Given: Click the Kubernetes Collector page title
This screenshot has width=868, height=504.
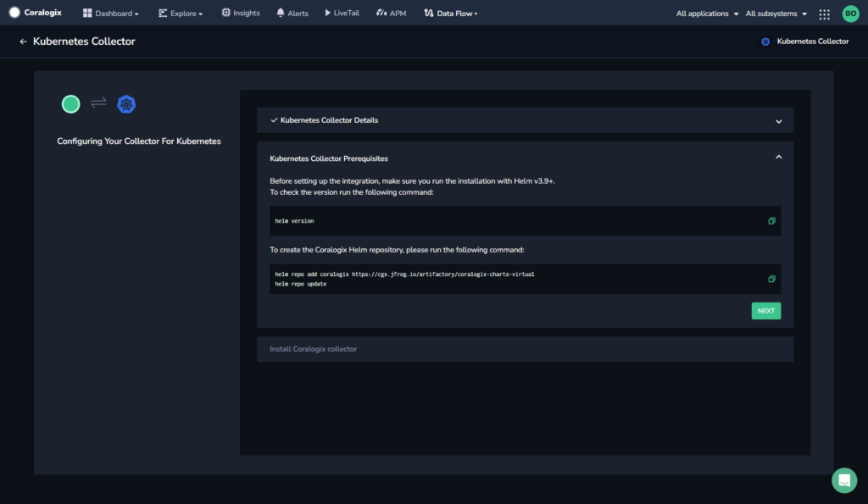Looking at the screenshot, I should (84, 42).
